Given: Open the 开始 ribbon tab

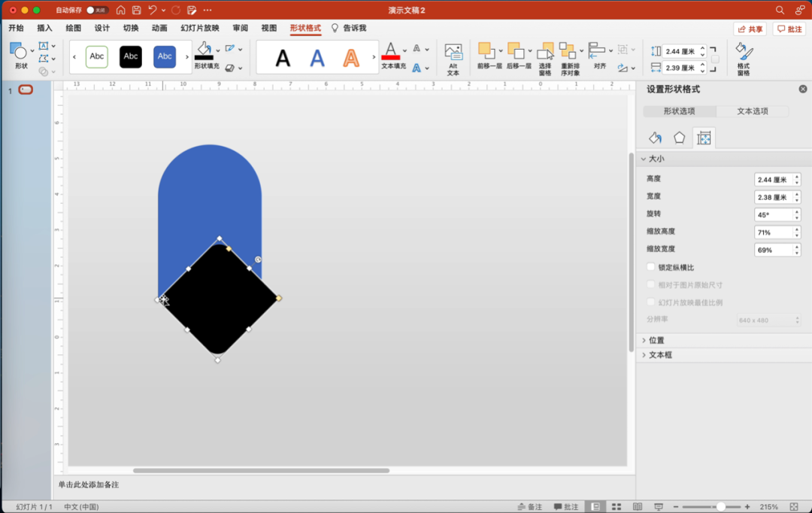Looking at the screenshot, I should pos(16,28).
